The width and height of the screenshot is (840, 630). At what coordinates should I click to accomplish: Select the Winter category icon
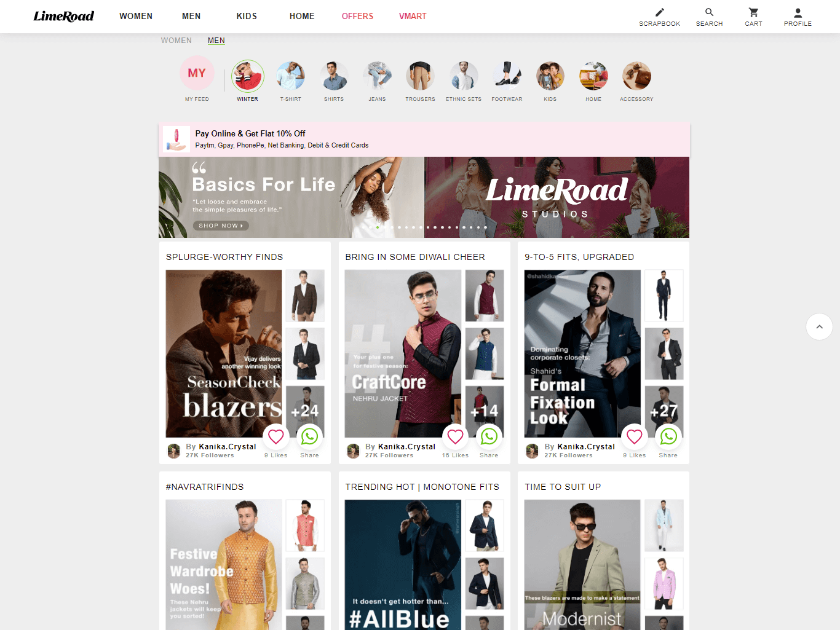point(248,76)
